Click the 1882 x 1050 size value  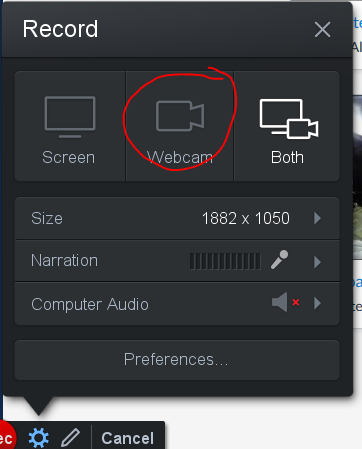pyautogui.click(x=246, y=218)
